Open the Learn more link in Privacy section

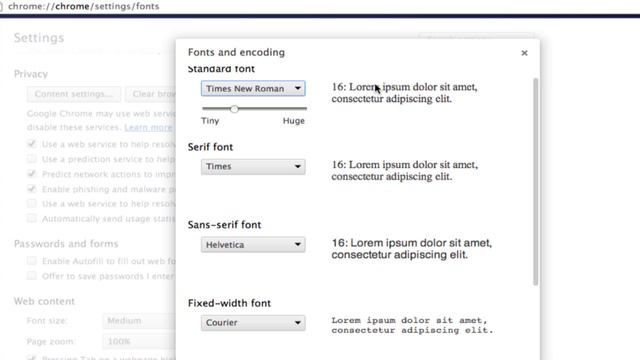coord(148,127)
